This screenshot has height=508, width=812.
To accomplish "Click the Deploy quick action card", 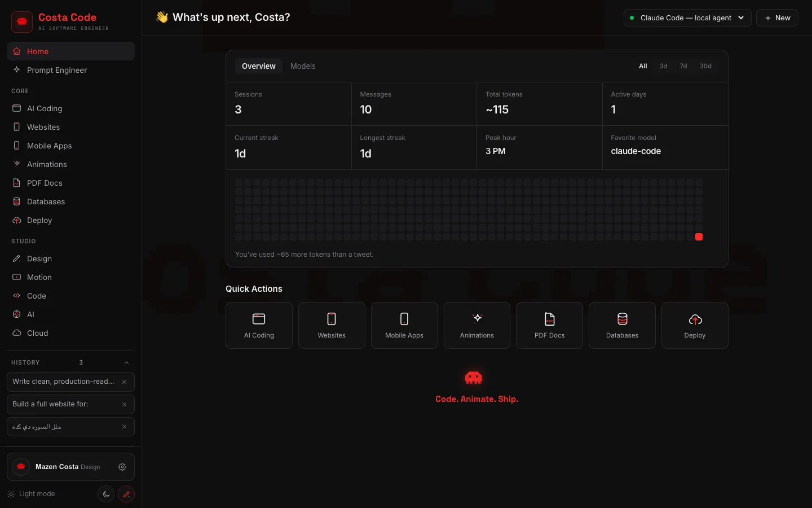I will click(x=695, y=325).
